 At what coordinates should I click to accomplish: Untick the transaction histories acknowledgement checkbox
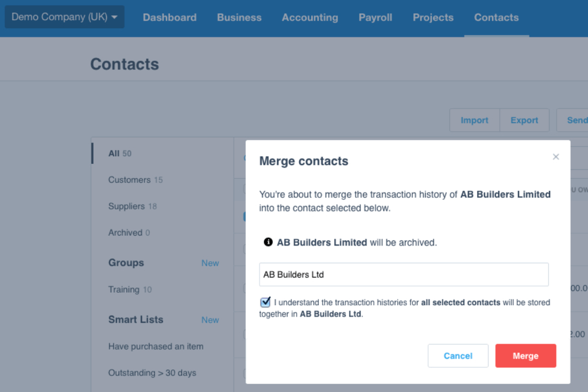(x=265, y=302)
